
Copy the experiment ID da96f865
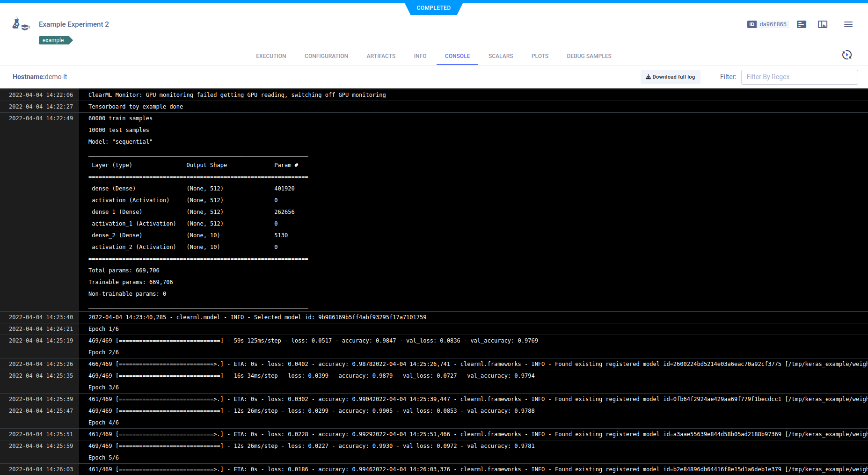point(773,24)
